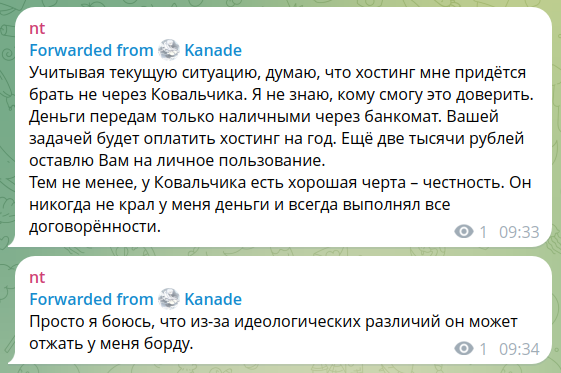
Task: Click the line "отжать у меня борду"
Action: [111, 343]
